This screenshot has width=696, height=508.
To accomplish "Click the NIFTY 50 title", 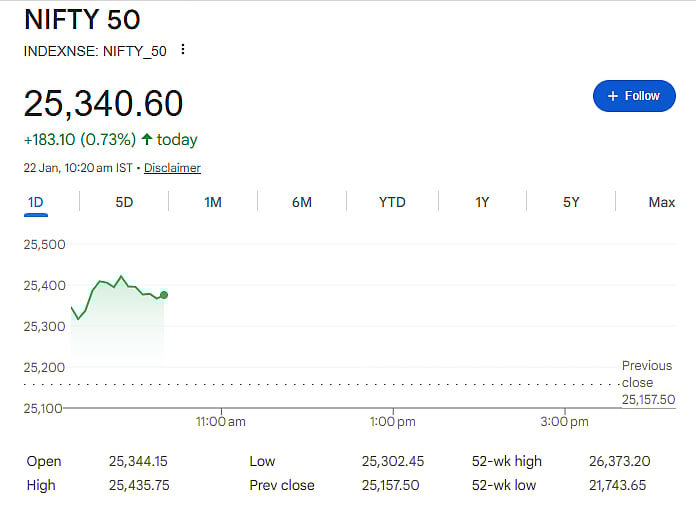I will 82,19.
